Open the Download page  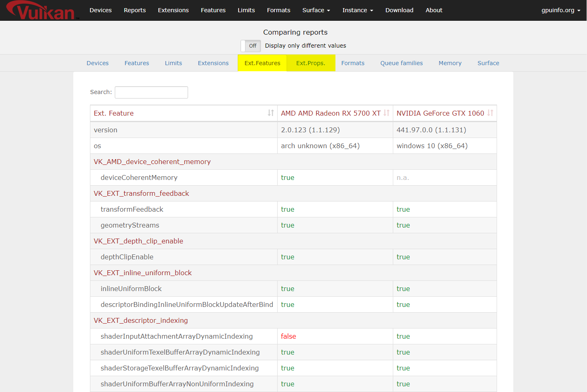tap(399, 10)
